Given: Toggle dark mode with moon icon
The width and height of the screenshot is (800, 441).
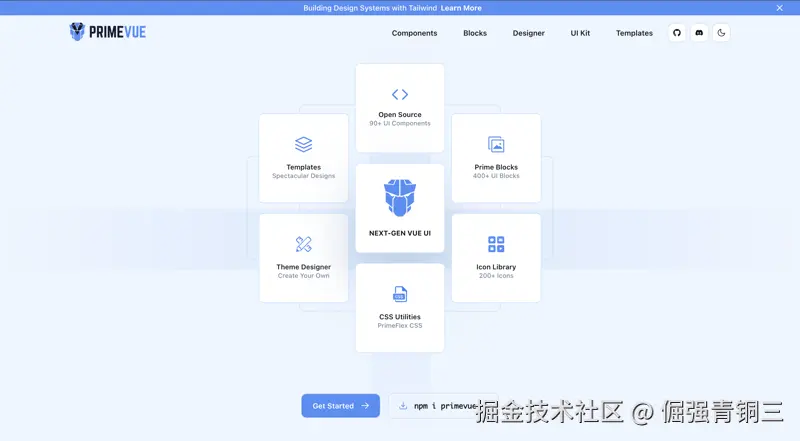Looking at the screenshot, I should click(x=721, y=33).
